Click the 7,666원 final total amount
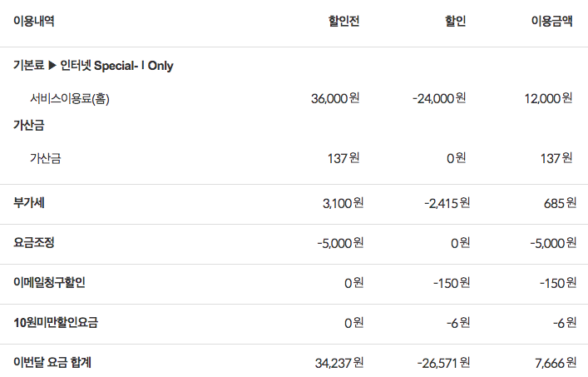 click(554, 362)
